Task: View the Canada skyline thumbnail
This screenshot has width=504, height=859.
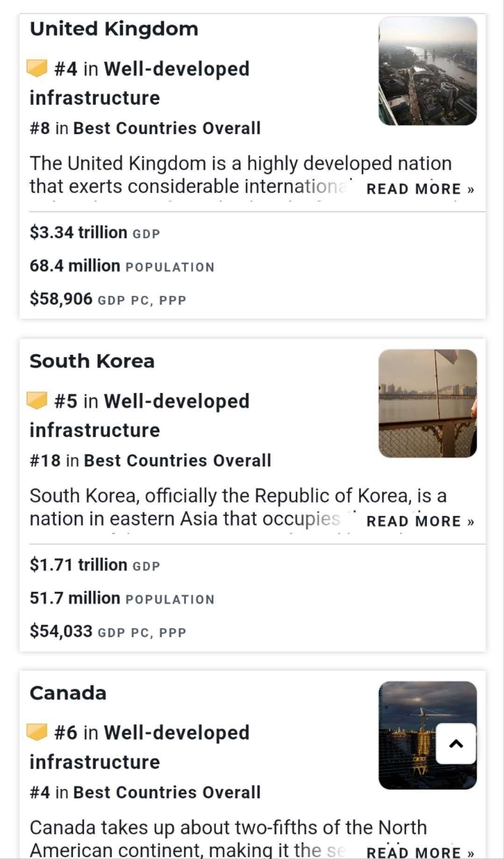Action: pyautogui.click(x=406, y=735)
